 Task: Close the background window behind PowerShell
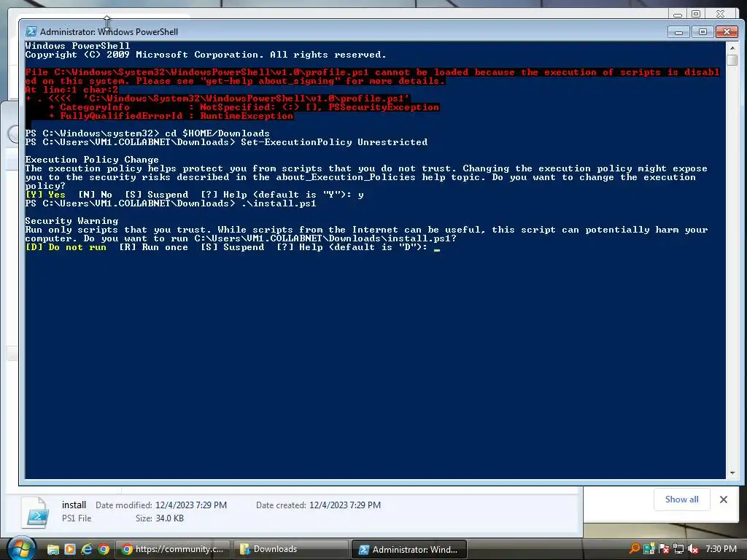(x=720, y=14)
